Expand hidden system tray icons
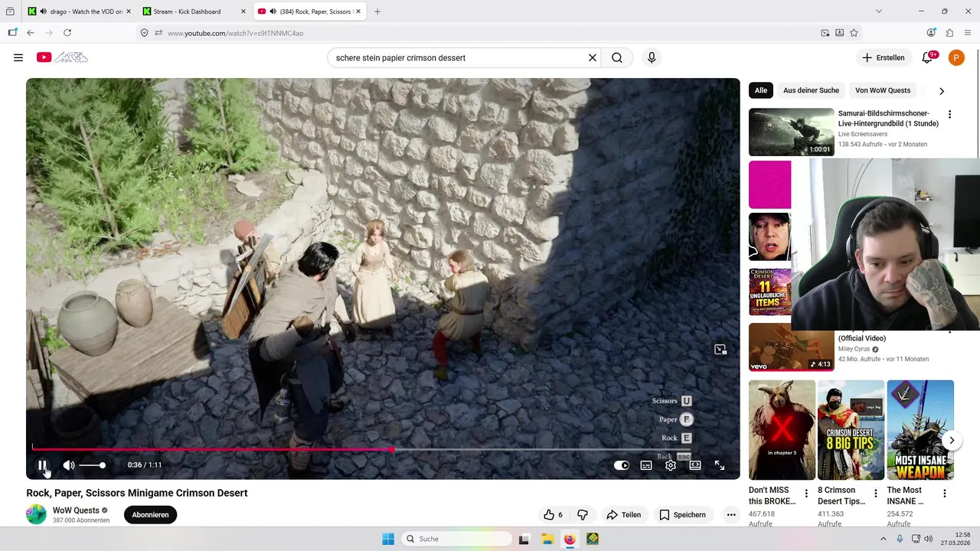The image size is (980, 551). click(883, 539)
